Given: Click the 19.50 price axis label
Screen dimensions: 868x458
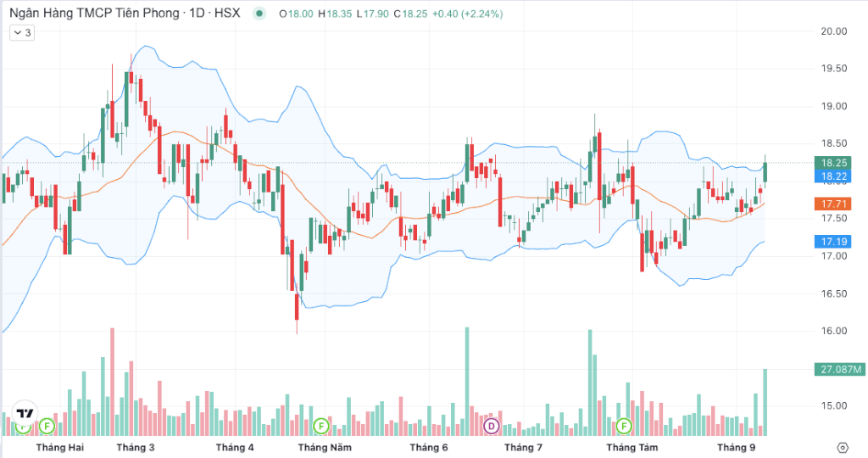Looking at the screenshot, I should [834, 69].
